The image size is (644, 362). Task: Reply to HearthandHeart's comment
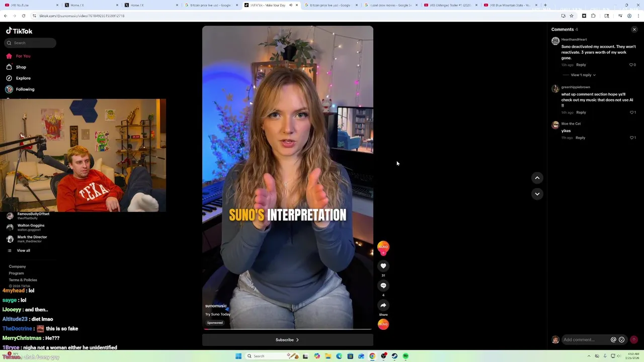581,65
